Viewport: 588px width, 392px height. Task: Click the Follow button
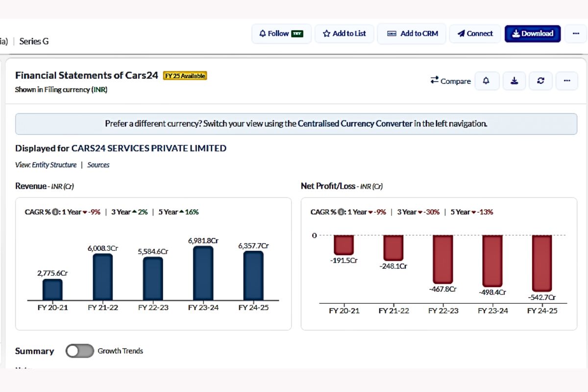tap(281, 34)
